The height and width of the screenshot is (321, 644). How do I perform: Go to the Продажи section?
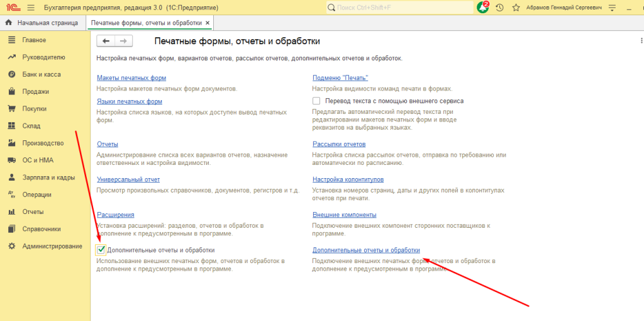click(35, 91)
